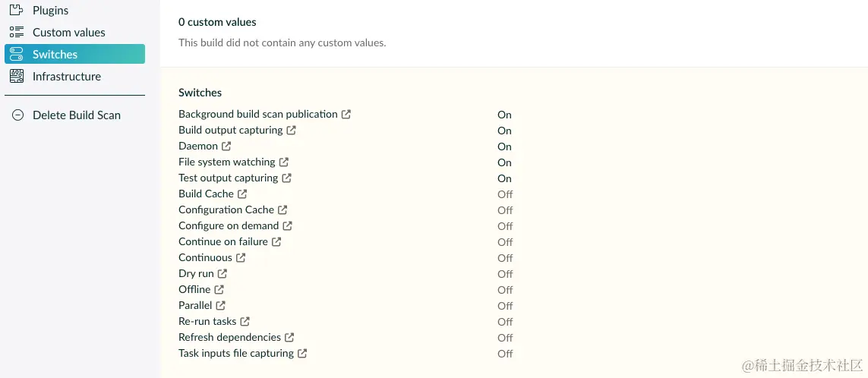Click Dry run external link icon

pos(223,274)
